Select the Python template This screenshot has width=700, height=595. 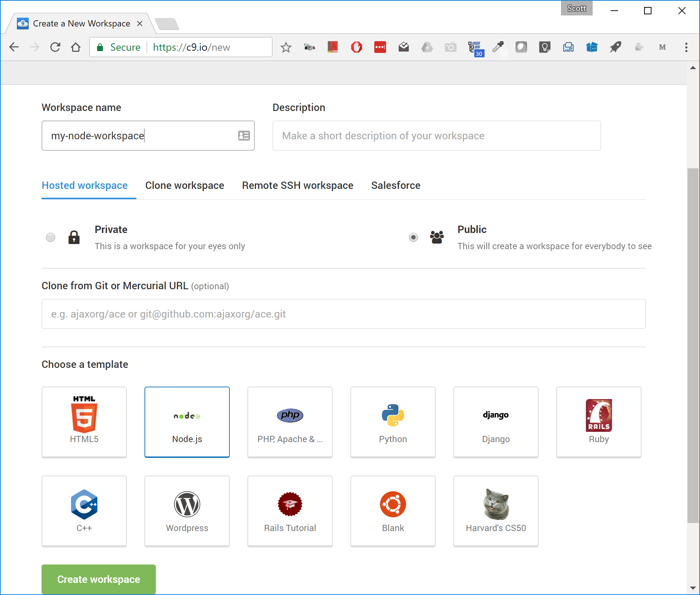pyautogui.click(x=393, y=422)
